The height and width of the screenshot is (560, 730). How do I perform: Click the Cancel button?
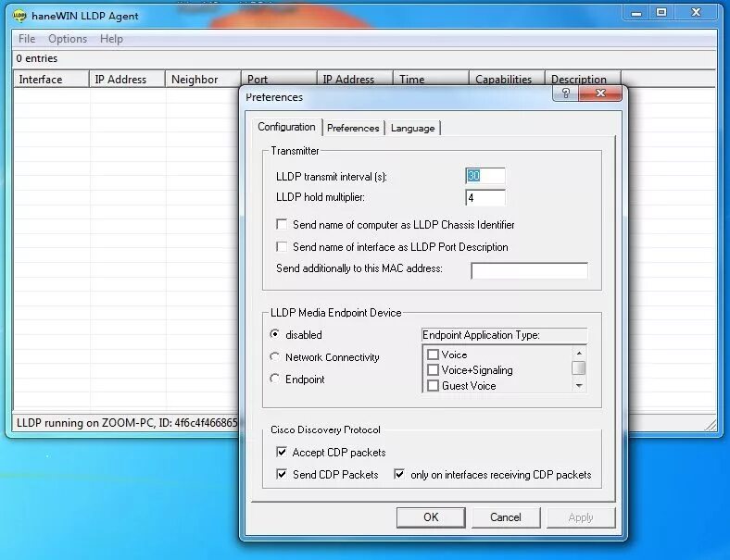click(506, 517)
